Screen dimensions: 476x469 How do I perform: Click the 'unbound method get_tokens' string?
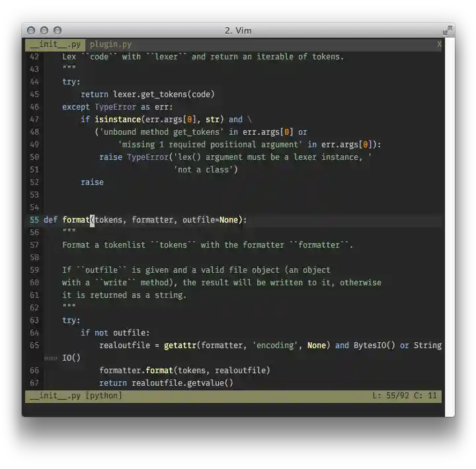click(161, 132)
